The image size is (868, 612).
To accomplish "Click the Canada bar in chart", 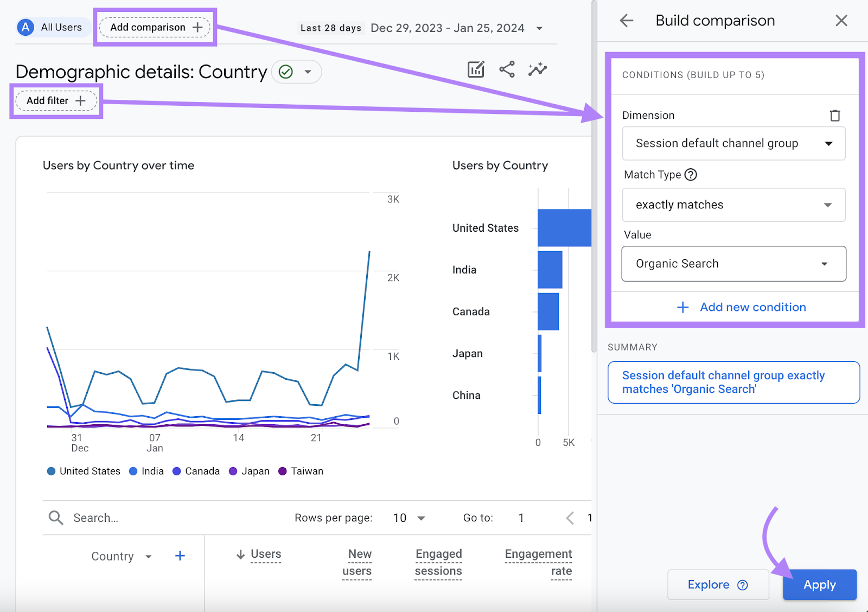I will 548,311.
